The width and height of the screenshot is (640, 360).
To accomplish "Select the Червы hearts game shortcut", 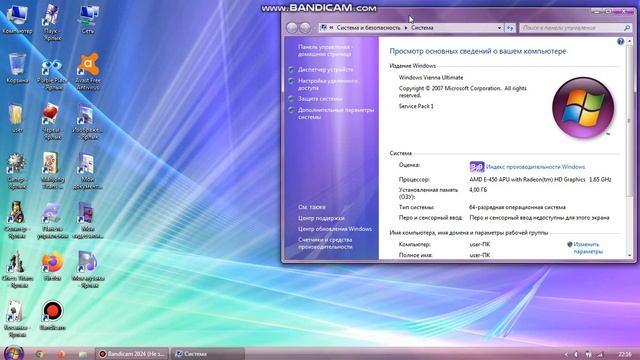I will pyautogui.click(x=52, y=121).
